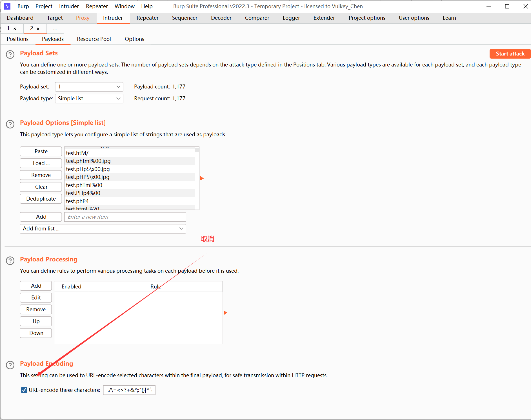Open the Payload set dropdown
531x420 pixels.
pos(89,87)
